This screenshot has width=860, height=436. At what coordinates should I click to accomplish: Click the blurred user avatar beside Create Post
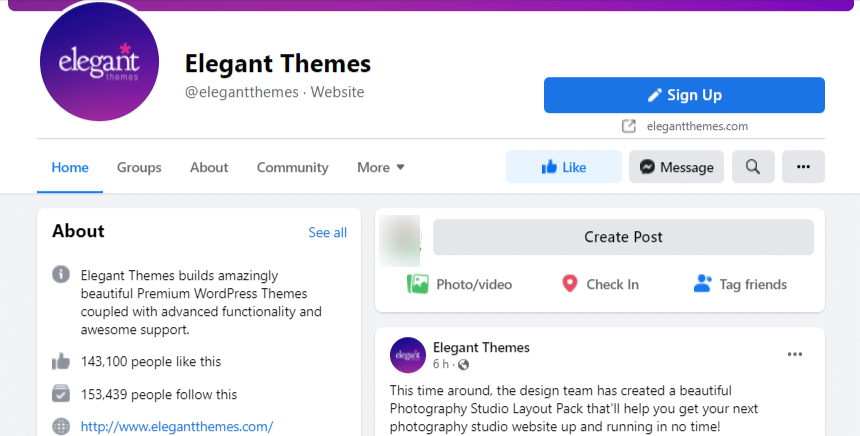pyautogui.click(x=399, y=241)
